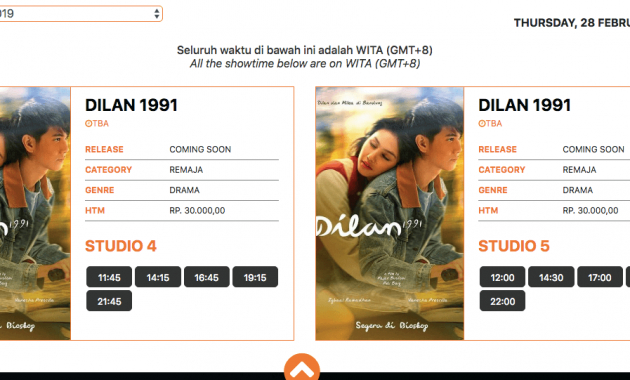Select the 21:45 showtime in Studio 4
This screenshot has height=380, width=630.
[109, 301]
